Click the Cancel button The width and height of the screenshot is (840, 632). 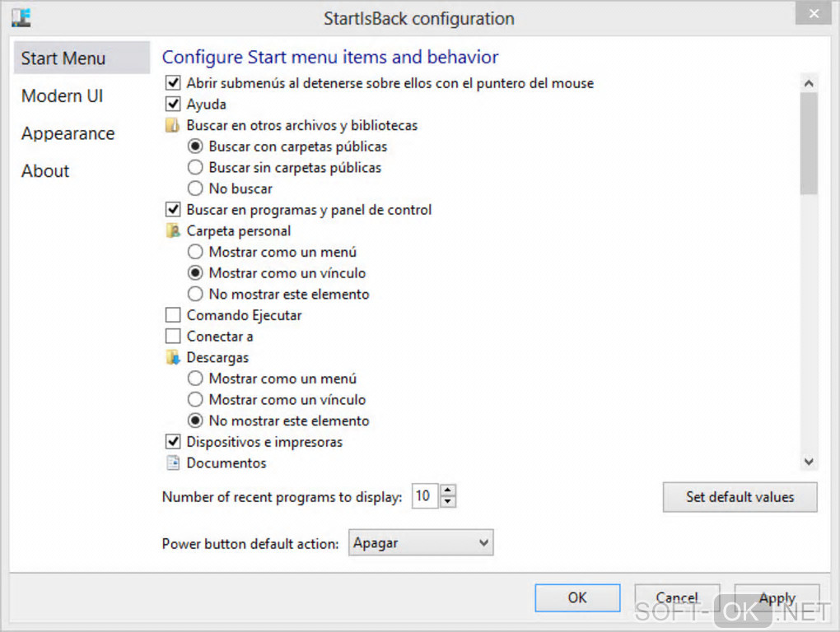pyautogui.click(x=677, y=597)
